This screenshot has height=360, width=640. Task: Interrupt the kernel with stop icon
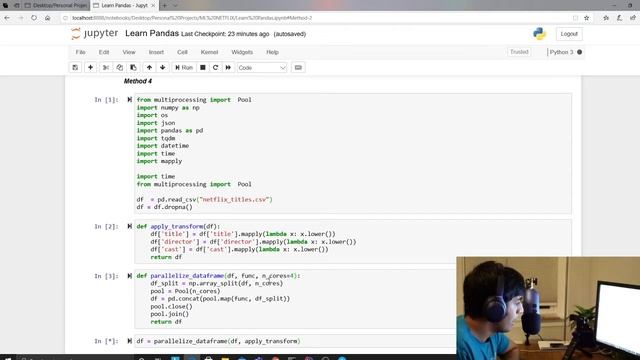203,67
